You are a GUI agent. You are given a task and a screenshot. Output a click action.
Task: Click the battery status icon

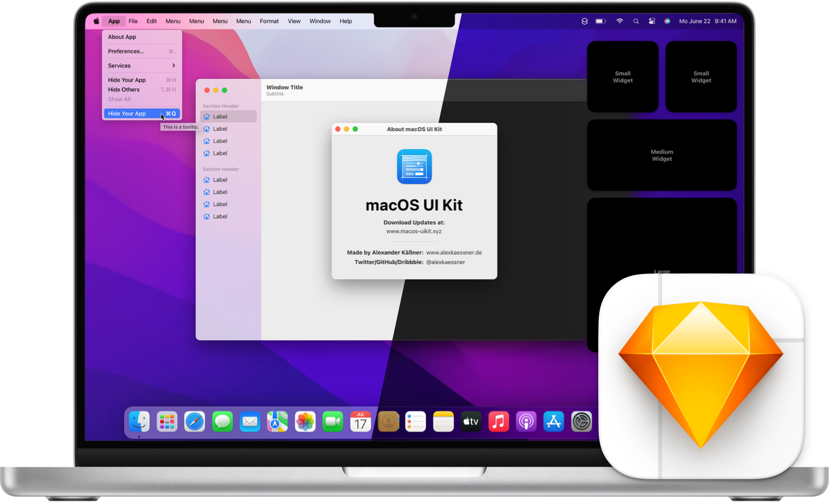(x=601, y=21)
